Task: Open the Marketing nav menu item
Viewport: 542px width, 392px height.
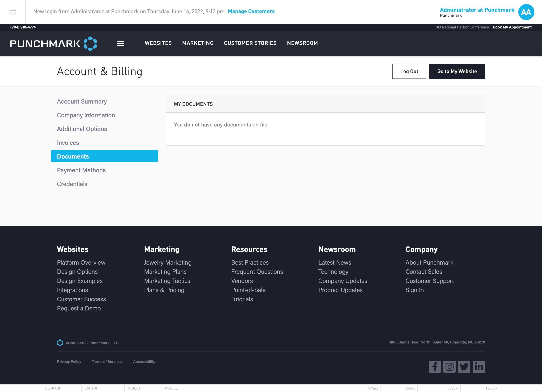Action: [198, 43]
